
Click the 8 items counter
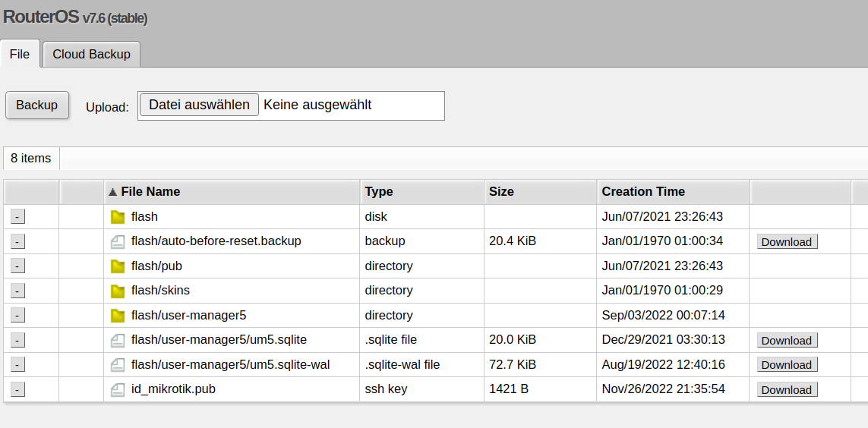(x=31, y=158)
